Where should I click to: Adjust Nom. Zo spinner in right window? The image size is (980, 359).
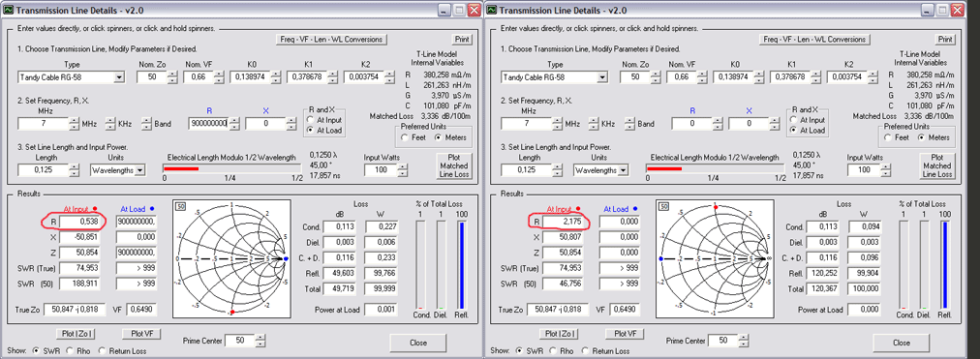[x=655, y=77]
